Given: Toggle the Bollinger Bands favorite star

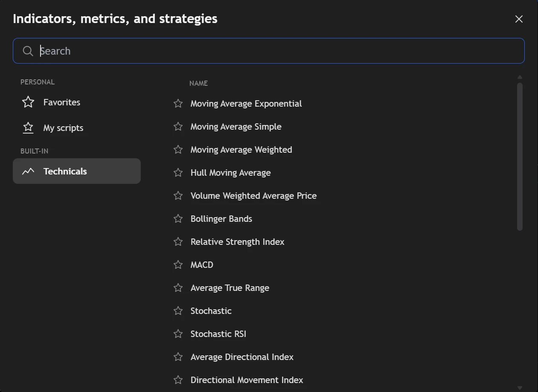Looking at the screenshot, I should click(x=178, y=219).
